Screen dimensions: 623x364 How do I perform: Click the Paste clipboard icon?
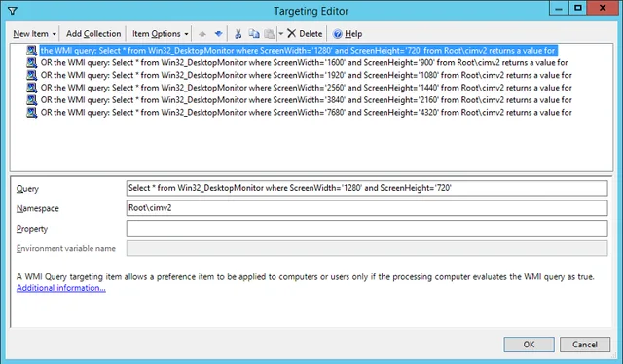270,34
